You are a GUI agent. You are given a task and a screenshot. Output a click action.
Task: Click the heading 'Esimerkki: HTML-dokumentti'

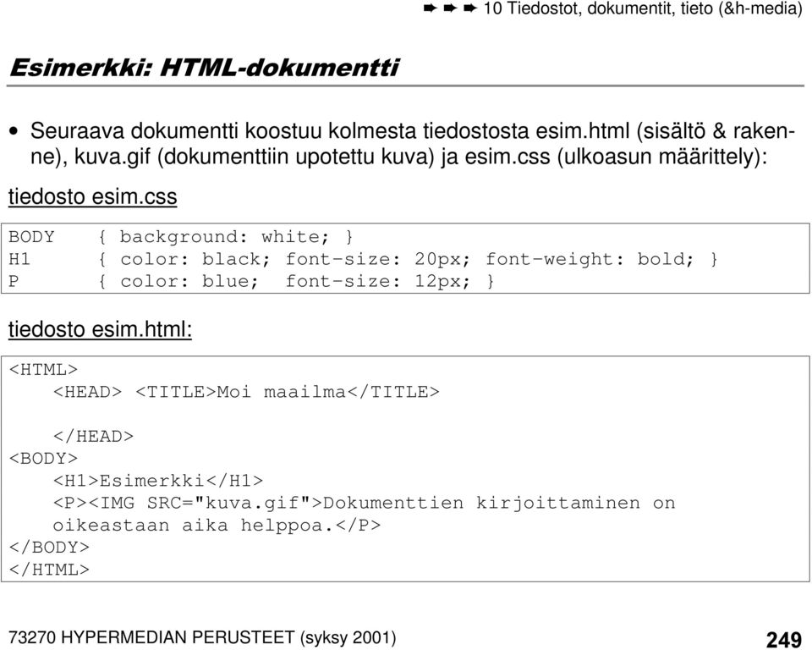(204, 68)
